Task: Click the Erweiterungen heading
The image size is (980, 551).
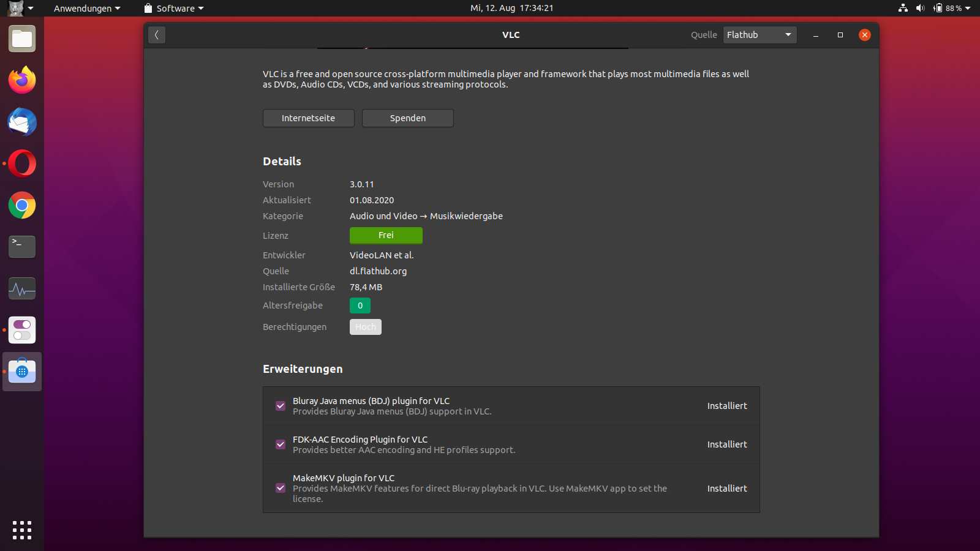Action: [x=303, y=369]
